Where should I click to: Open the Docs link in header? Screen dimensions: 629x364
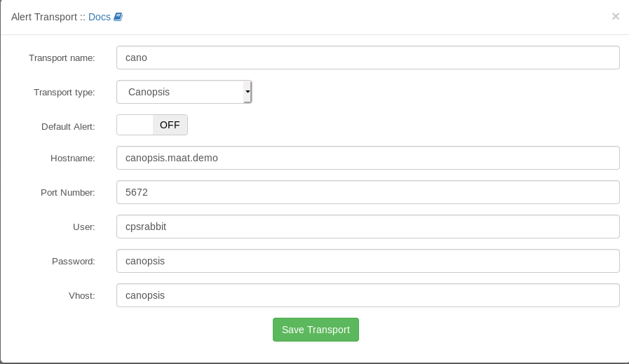point(100,17)
